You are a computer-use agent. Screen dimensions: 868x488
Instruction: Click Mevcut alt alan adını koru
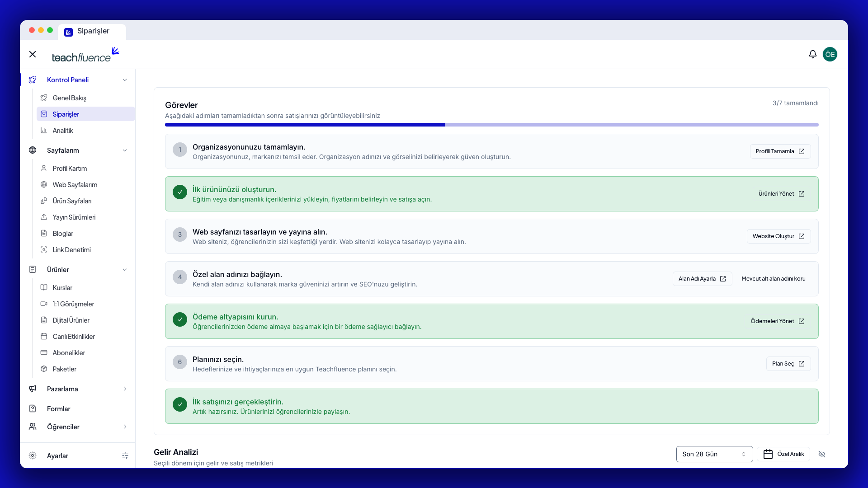tap(773, 279)
